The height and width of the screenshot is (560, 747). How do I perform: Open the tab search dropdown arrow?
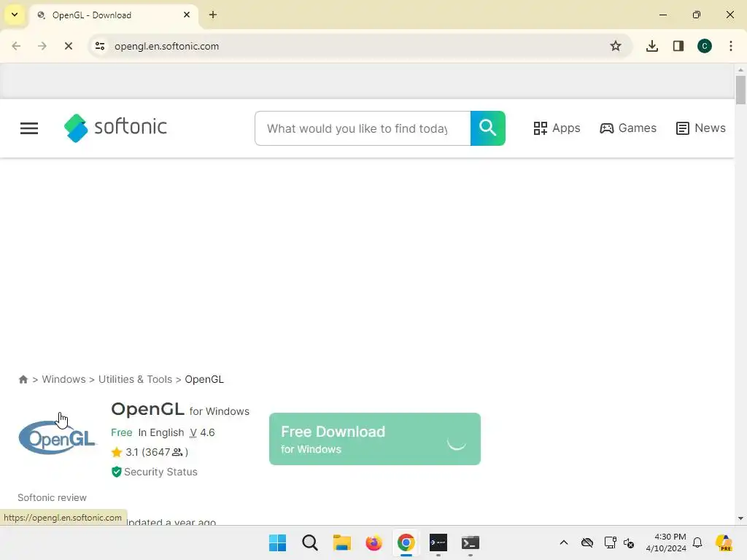[15, 15]
